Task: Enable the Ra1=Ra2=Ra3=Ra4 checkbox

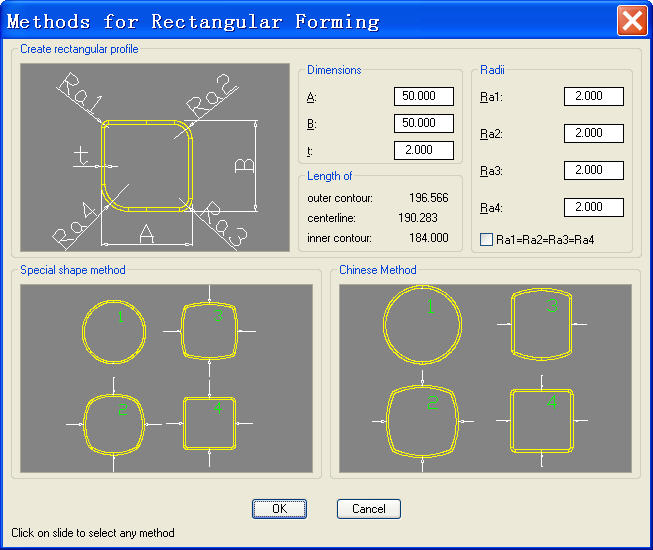Action: click(x=486, y=240)
